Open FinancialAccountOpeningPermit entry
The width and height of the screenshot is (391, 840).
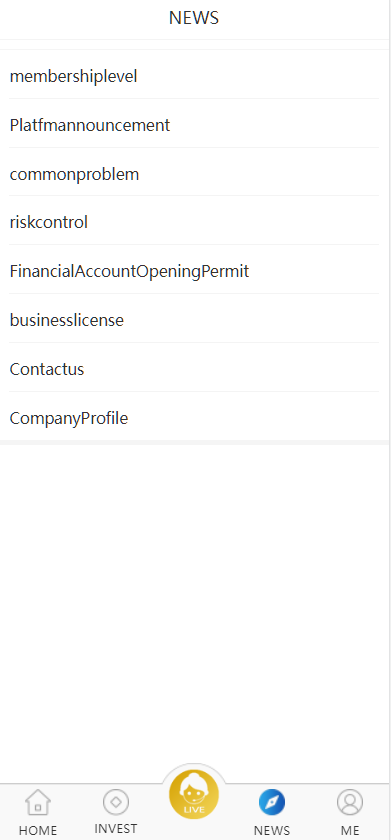[x=194, y=272]
